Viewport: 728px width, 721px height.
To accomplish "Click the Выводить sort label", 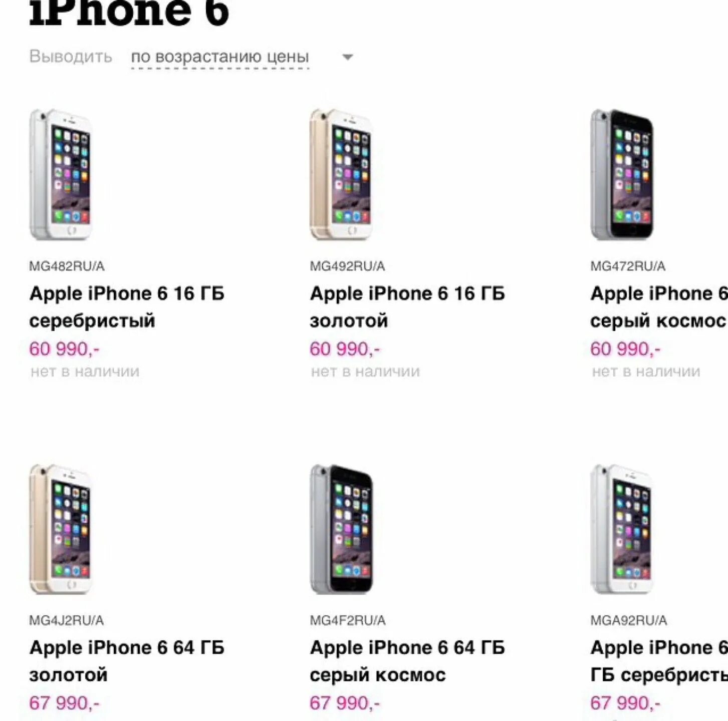I will [x=71, y=56].
